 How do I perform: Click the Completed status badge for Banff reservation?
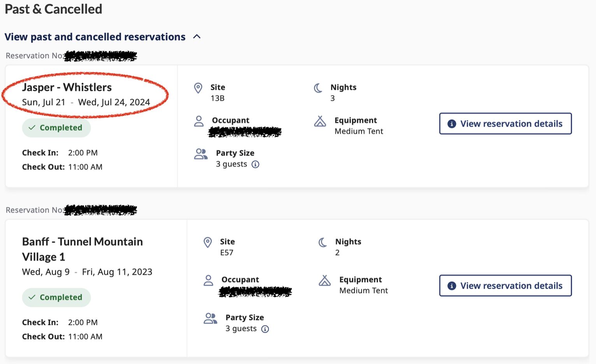(x=56, y=297)
